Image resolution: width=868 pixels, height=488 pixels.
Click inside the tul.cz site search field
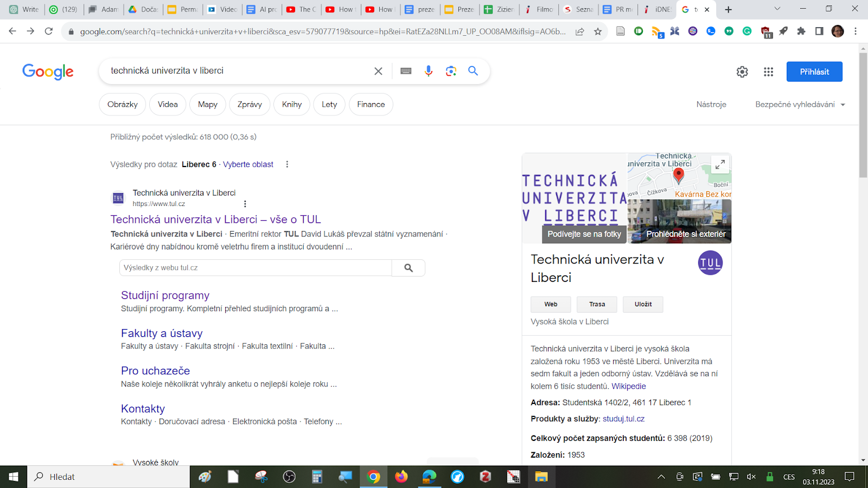click(x=256, y=268)
